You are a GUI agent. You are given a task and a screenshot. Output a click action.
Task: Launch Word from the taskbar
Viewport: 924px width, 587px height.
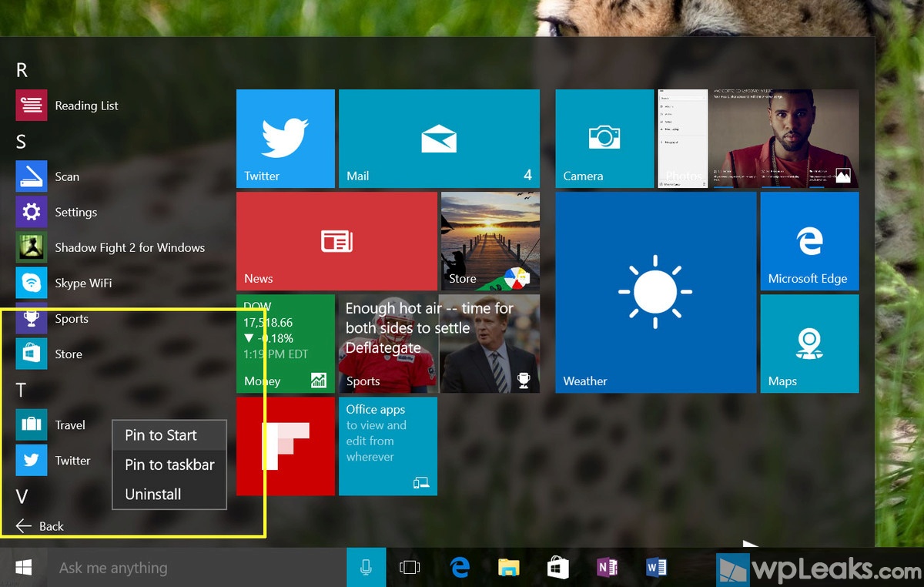tap(656, 568)
